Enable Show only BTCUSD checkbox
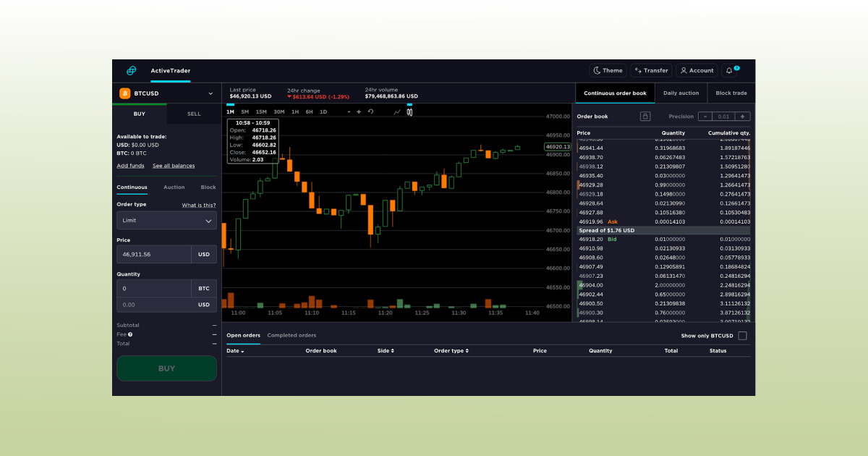Screen dimensions: 868x456 [742, 336]
